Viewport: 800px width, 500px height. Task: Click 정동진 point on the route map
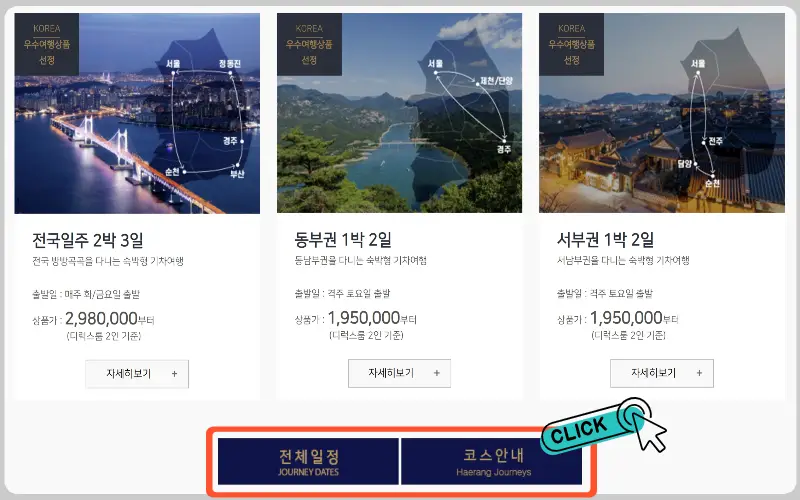(230, 64)
